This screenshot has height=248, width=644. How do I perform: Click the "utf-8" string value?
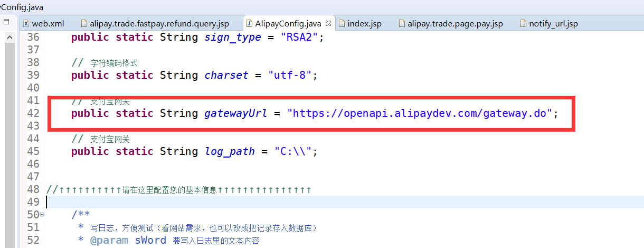click(290, 75)
